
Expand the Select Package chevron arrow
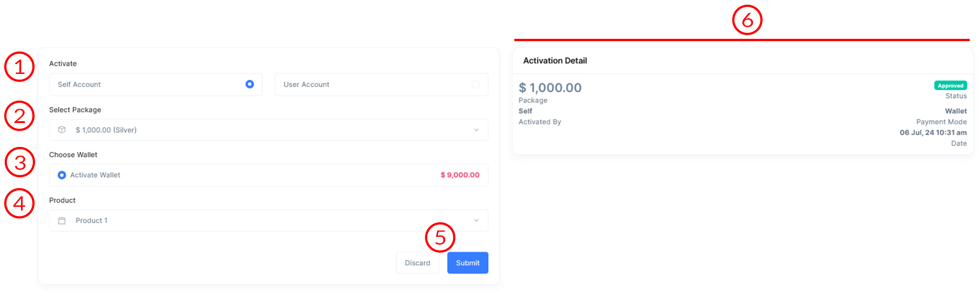click(476, 130)
